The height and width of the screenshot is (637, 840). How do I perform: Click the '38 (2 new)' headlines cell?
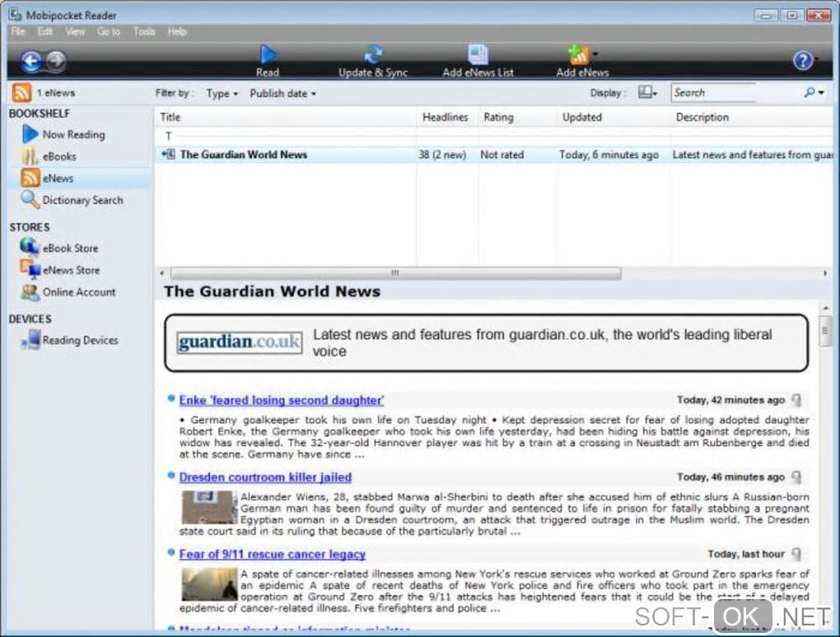(x=442, y=155)
